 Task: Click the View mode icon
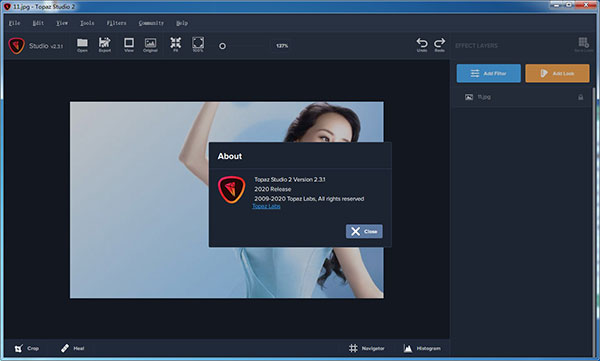(x=129, y=45)
